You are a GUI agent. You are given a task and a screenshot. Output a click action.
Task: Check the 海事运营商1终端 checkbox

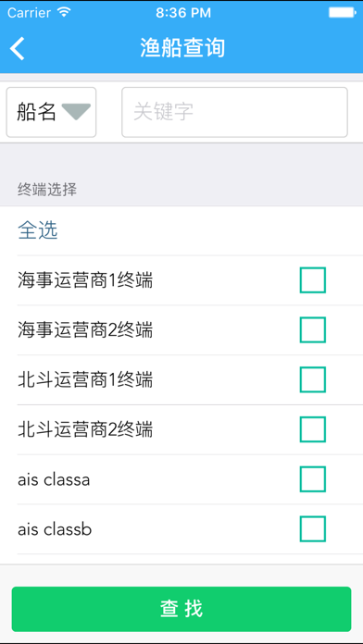(x=313, y=280)
